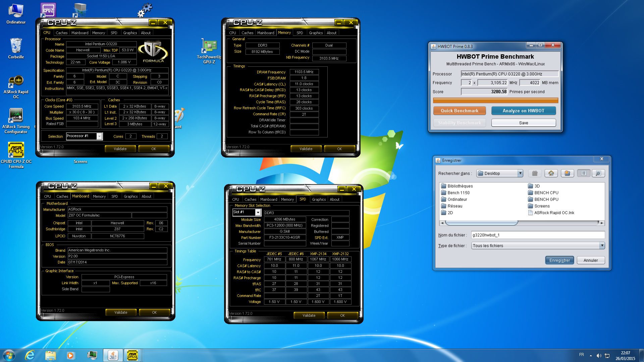Screen dimensions: 644x362
Task: Create a new folder in Enregistrer dialog
Action: [567, 173]
